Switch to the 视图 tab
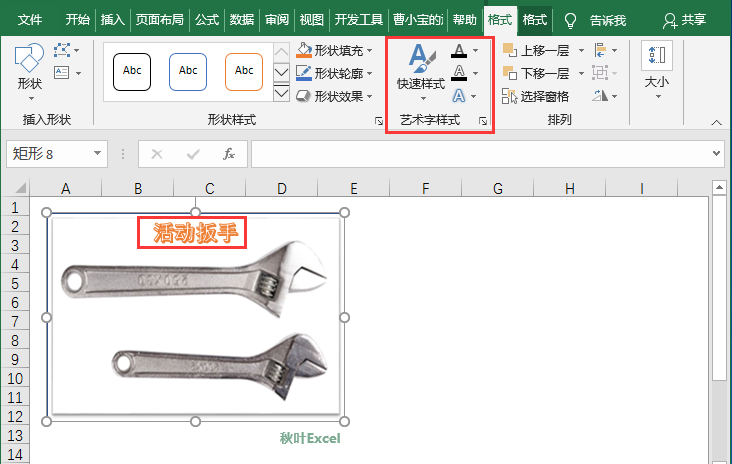 click(311, 20)
